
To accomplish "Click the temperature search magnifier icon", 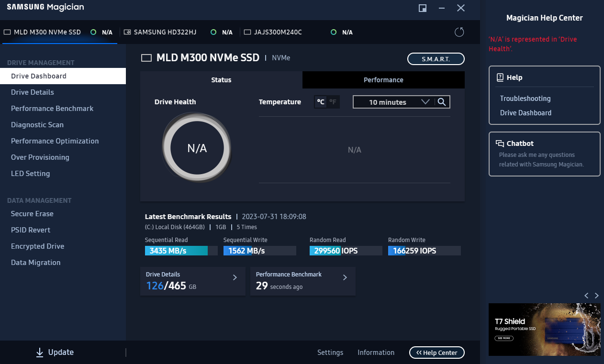I will 442,102.
